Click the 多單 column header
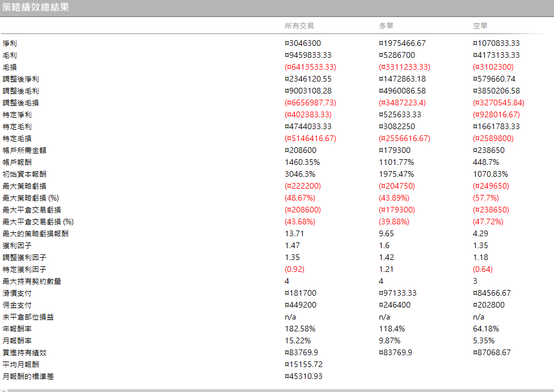Viewport: 554px width, 392px height. (386, 25)
